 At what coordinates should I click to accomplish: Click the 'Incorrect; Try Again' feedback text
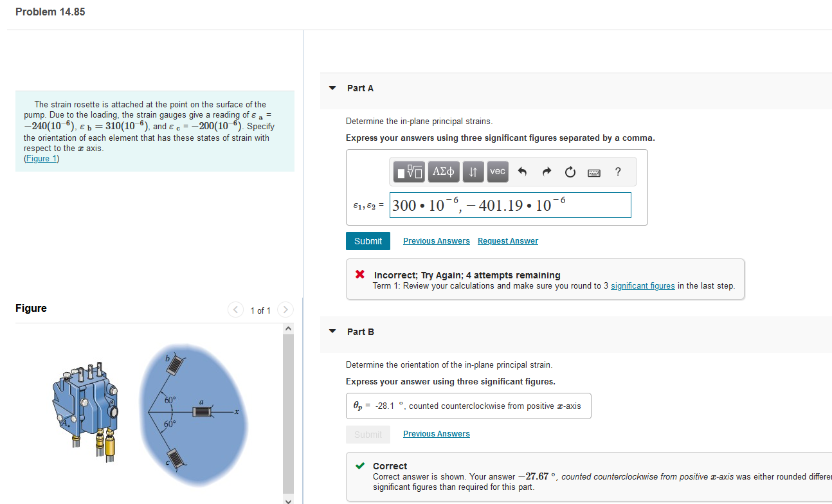click(467, 275)
